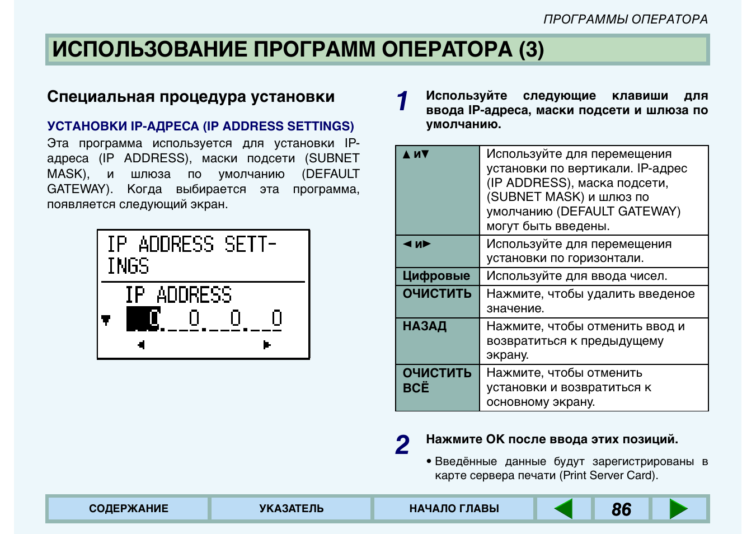
Task: Select the Цифровые table cell
Action: (x=438, y=276)
